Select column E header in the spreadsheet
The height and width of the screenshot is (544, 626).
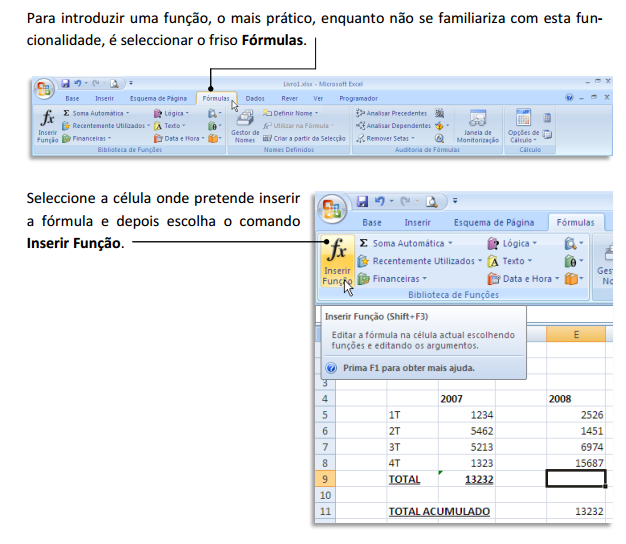pyautogui.click(x=576, y=335)
